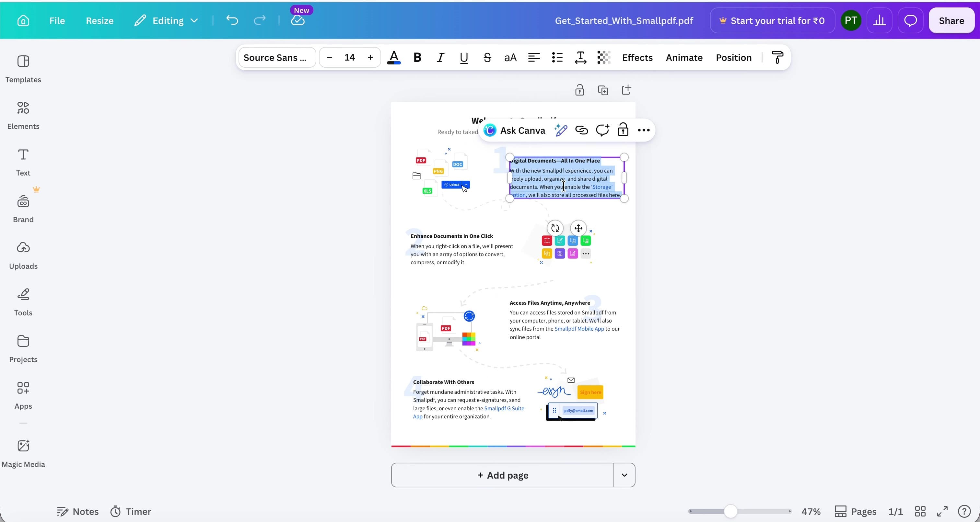The width and height of the screenshot is (980, 522).
Task: Open the Uploads panel
Action: point(23,255)
